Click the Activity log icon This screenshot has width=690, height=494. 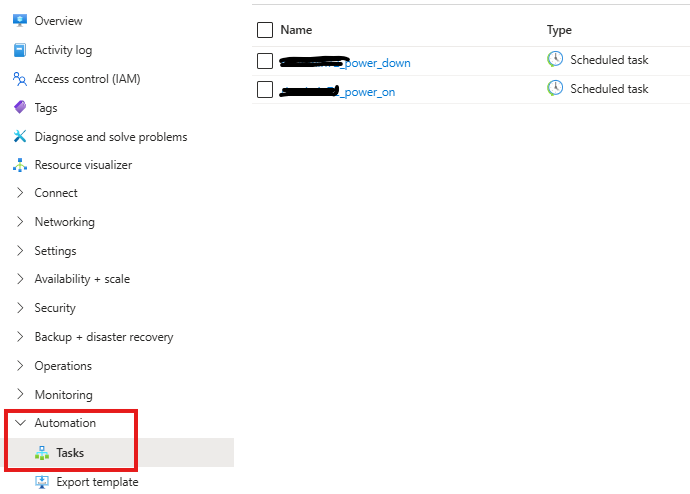(20, 50)
